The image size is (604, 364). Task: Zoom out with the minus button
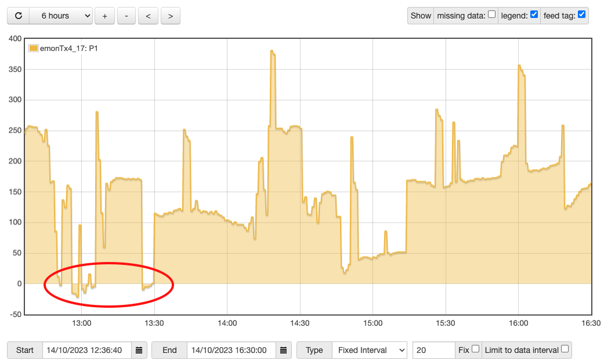126,16
